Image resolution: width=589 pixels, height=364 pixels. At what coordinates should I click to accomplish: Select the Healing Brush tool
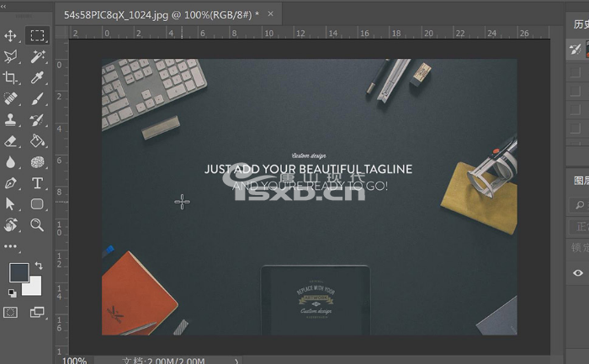[x=10, y=98]
